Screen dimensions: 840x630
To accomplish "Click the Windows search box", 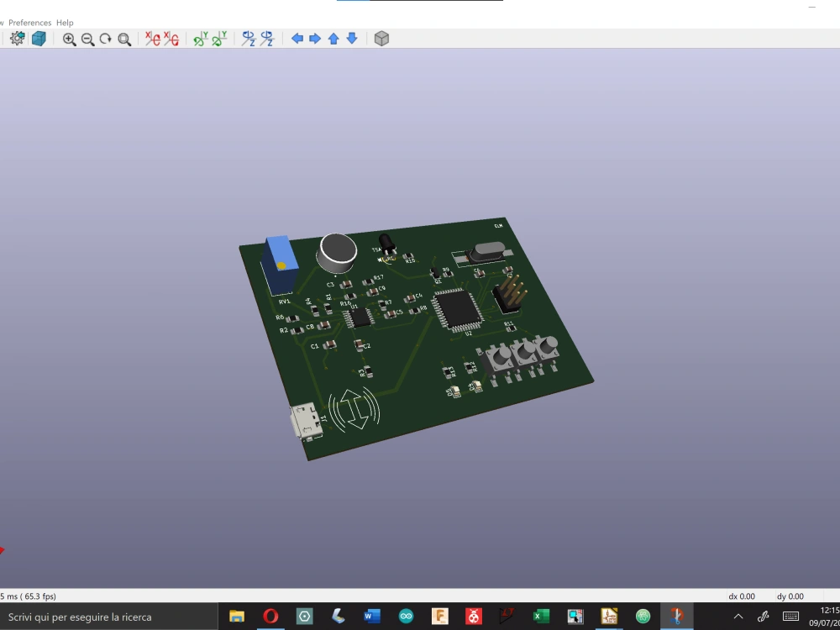I will coord(108,617).
